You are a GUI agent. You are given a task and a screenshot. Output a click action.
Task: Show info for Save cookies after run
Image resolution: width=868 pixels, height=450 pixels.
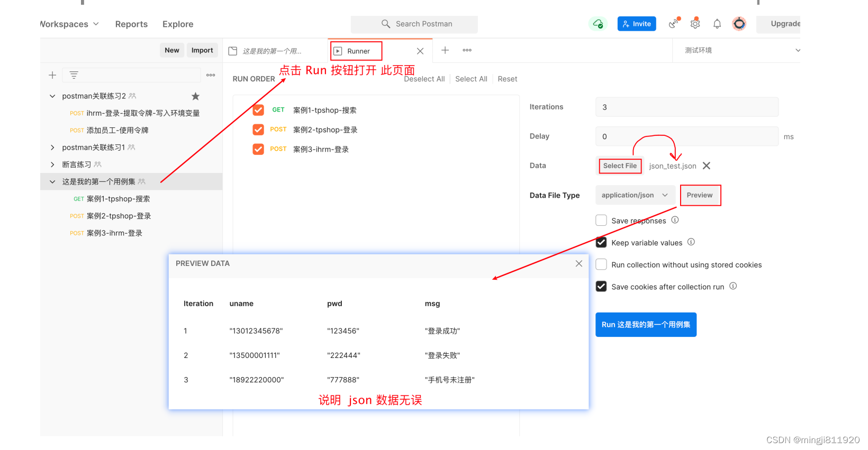(x=733, y=286)
